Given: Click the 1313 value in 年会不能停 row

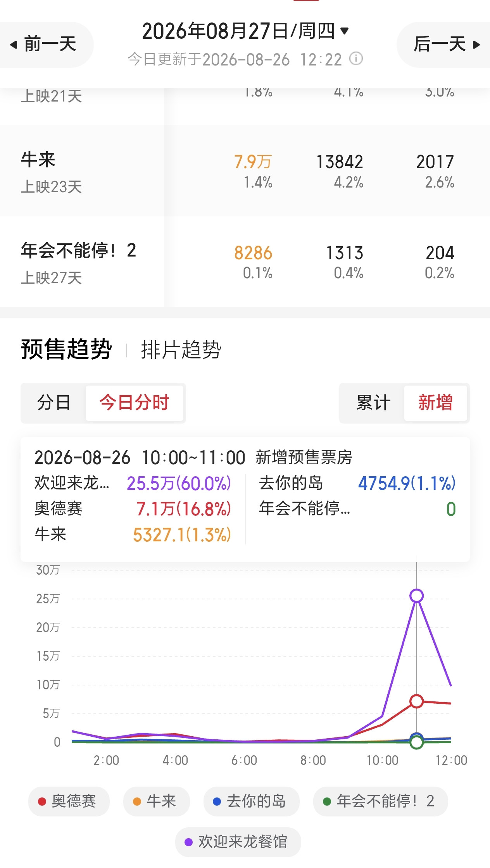Looking at the screenshot, I should [x=345, y=253].
